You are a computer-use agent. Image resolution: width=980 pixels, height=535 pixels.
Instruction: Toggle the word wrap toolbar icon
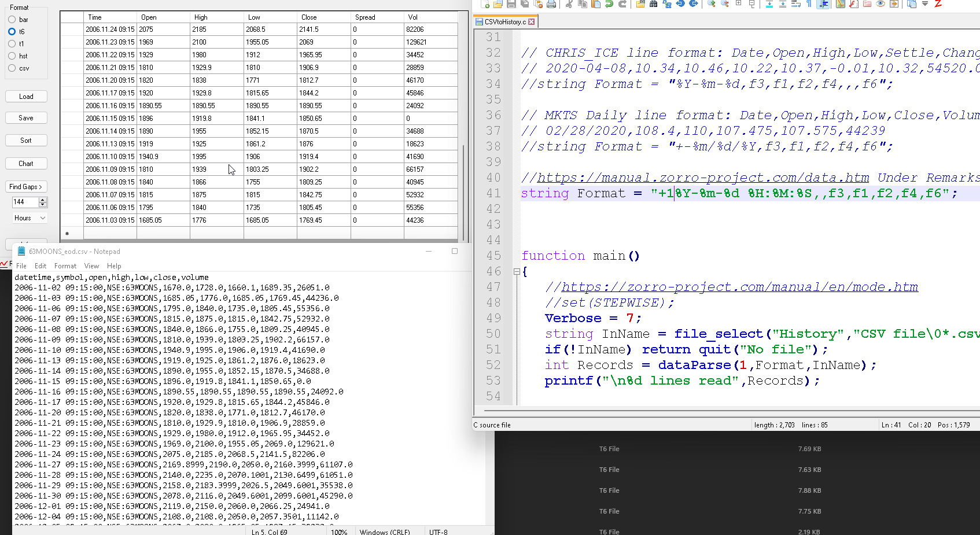pos(795,4)
